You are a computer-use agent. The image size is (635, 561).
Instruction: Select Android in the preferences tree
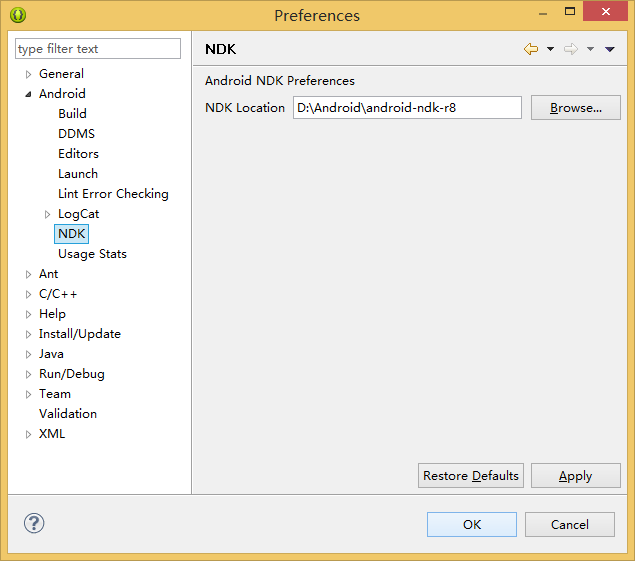coord(62,94)
